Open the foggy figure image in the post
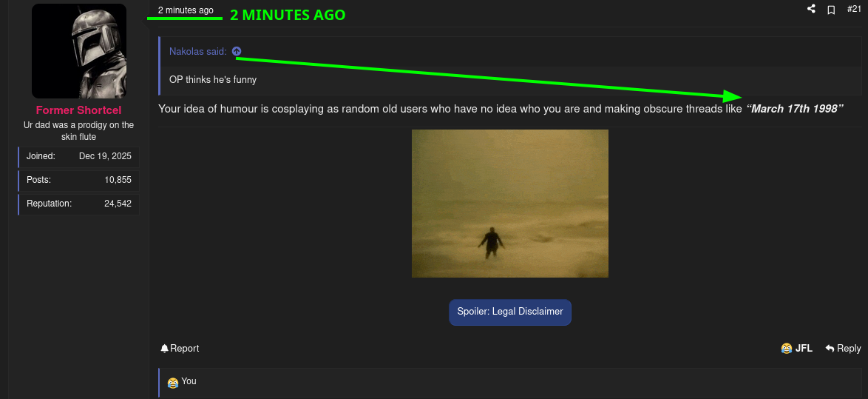868x399 pixels. click(x=510, y=204)
